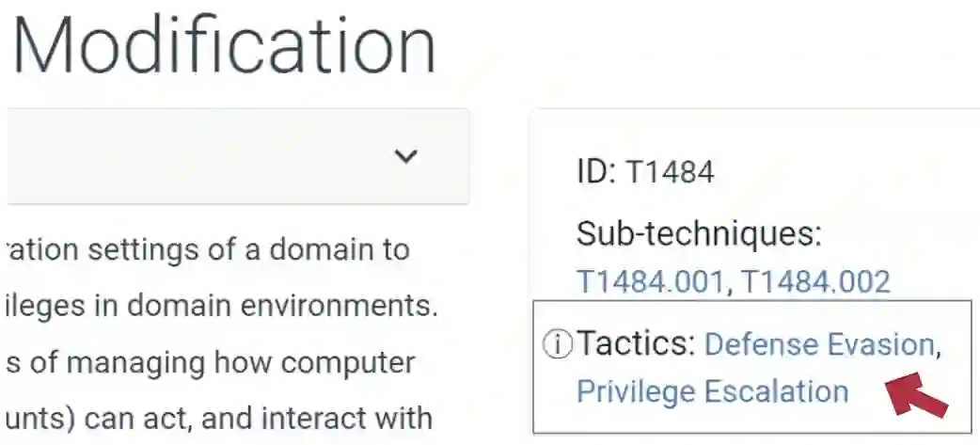The image size is (980, 445).
Task: Open sub-technique T1484.002 link
Action: click(814, 281)
